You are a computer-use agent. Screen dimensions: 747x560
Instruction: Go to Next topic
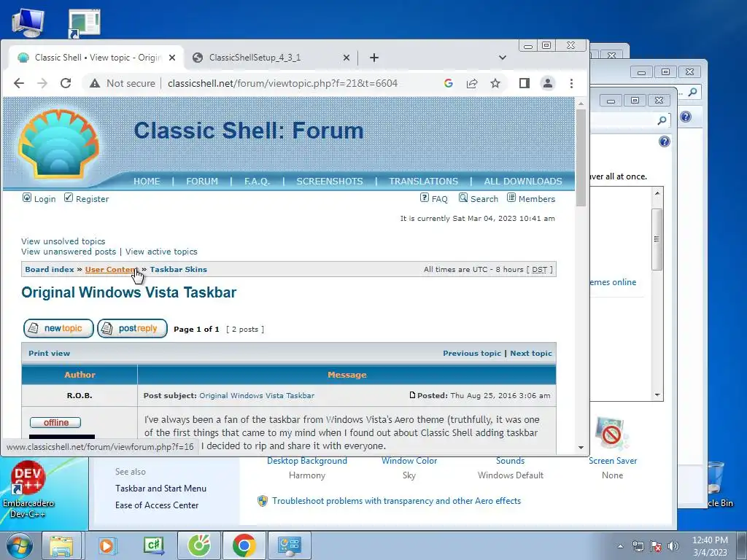pos(531,354)
